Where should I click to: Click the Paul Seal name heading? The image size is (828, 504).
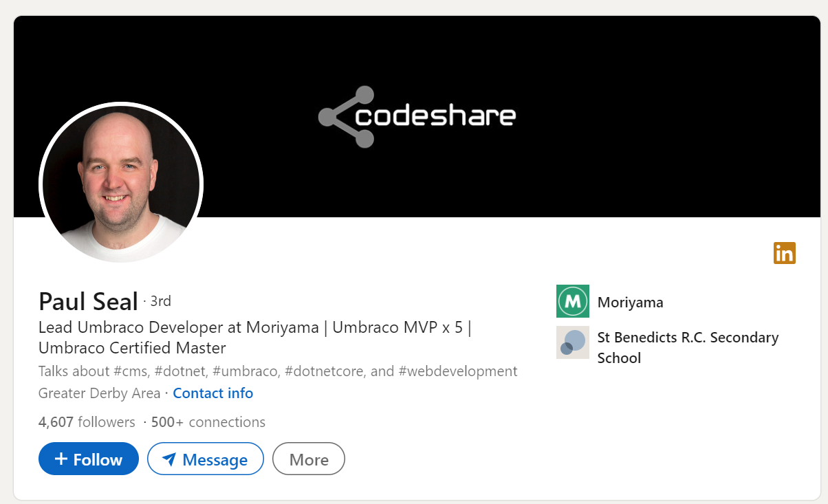point(88,301)
